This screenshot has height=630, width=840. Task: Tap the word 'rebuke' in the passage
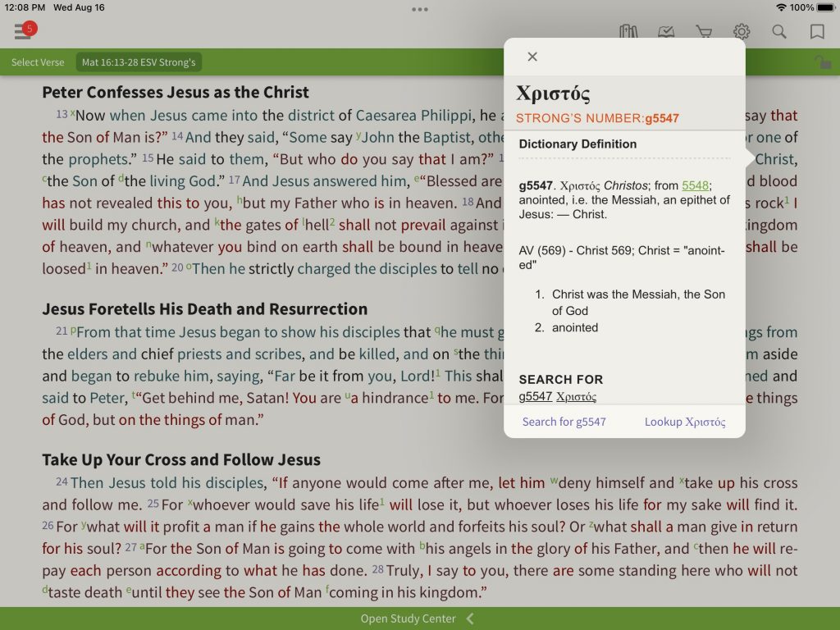coord(156,376)
